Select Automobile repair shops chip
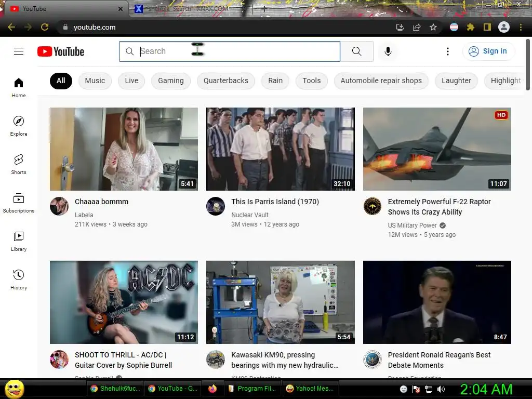Screen dimensions: 532x399 381,81
